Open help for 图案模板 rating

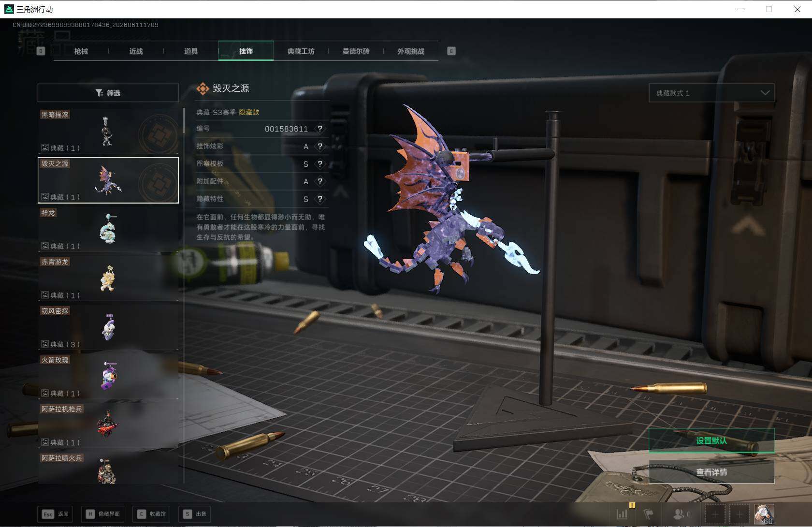(x=319, y=164)
